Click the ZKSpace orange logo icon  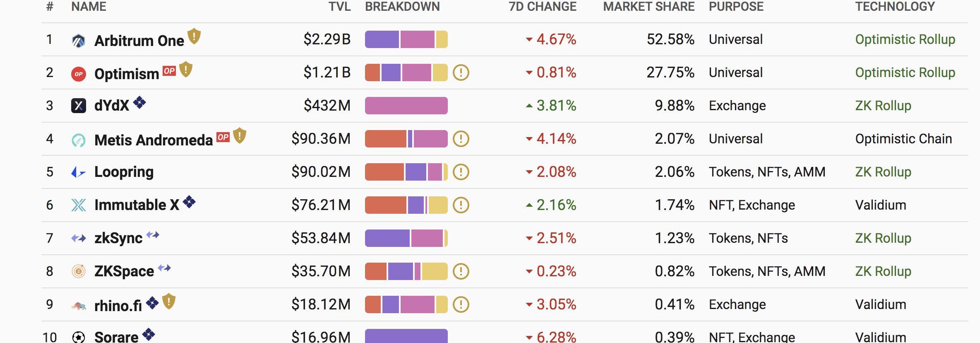(78, 271)
